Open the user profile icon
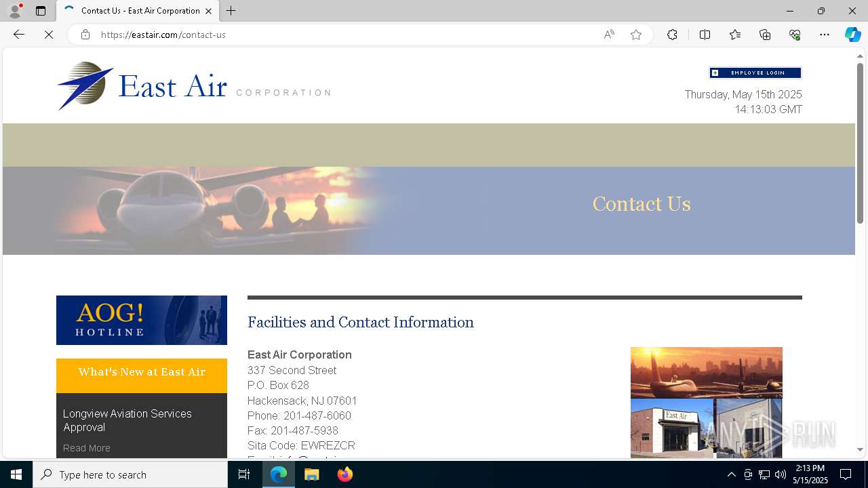The height and width of the screenshot is (488, 868). (x=14, y=11)
